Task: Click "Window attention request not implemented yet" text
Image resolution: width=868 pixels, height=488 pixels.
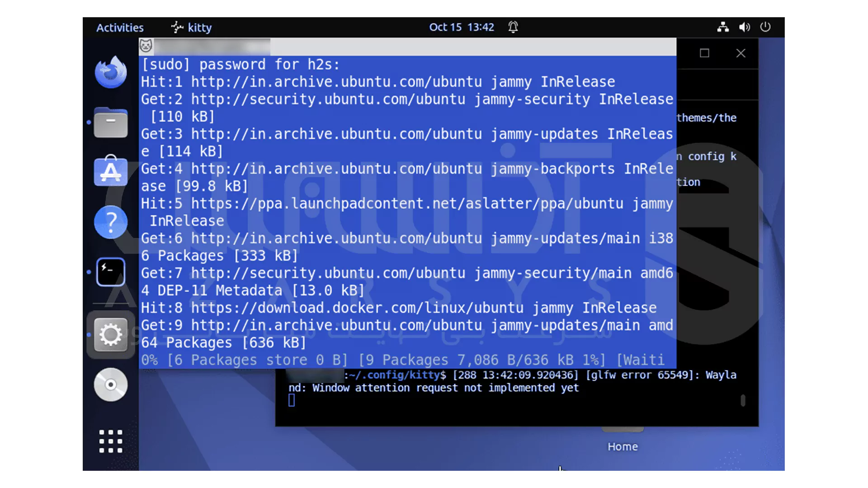Action: pyautogui.click(x=445, y=388)
